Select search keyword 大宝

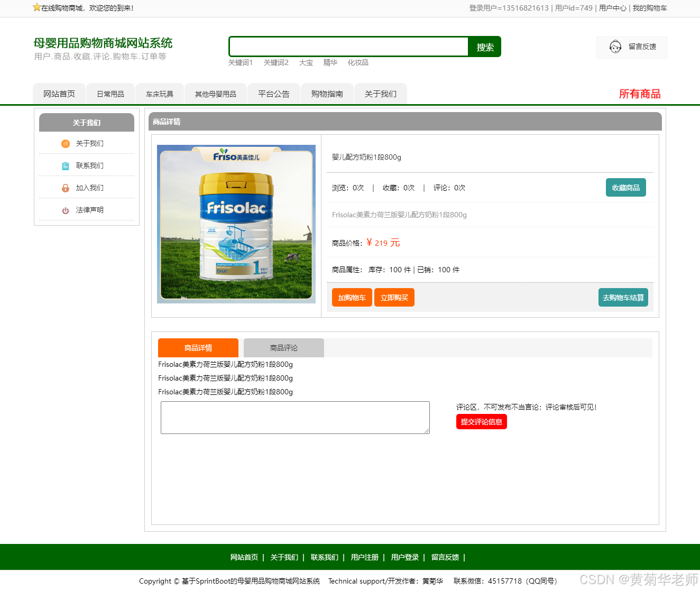pos(306,62)
